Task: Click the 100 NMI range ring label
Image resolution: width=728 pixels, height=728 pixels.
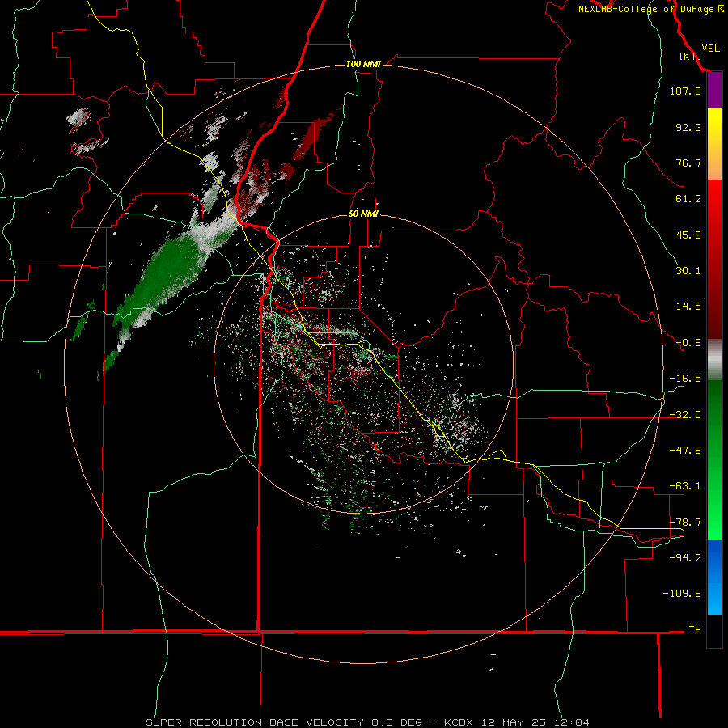Action: [x=363, y=64]
